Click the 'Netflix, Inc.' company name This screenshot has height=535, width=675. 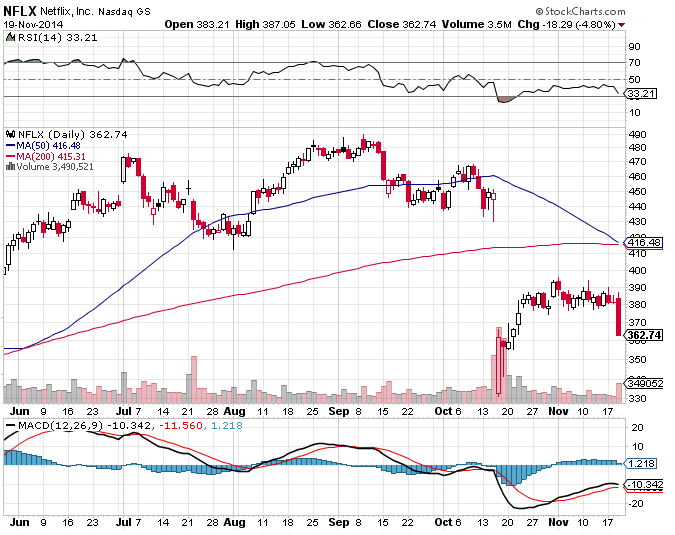pyautogui.click(x=67, y=11)
